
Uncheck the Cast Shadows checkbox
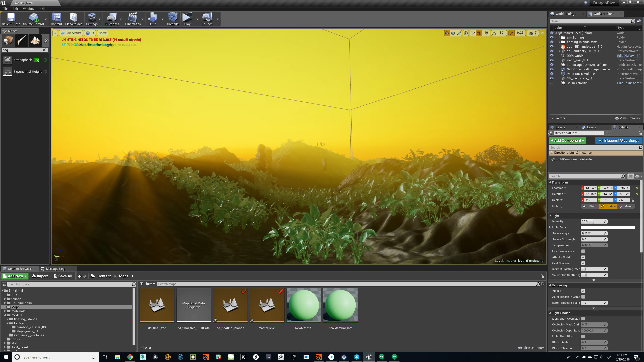click(x=583, y=263)
